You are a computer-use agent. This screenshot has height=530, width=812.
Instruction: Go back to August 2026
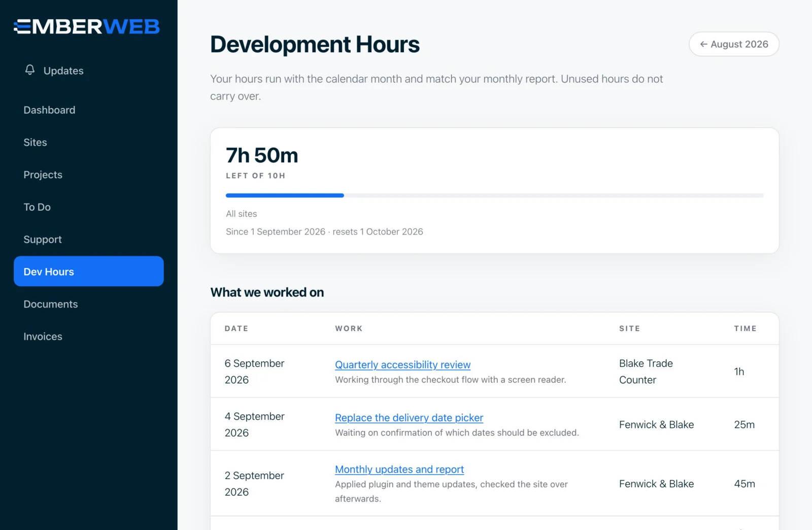coord(734,44)
